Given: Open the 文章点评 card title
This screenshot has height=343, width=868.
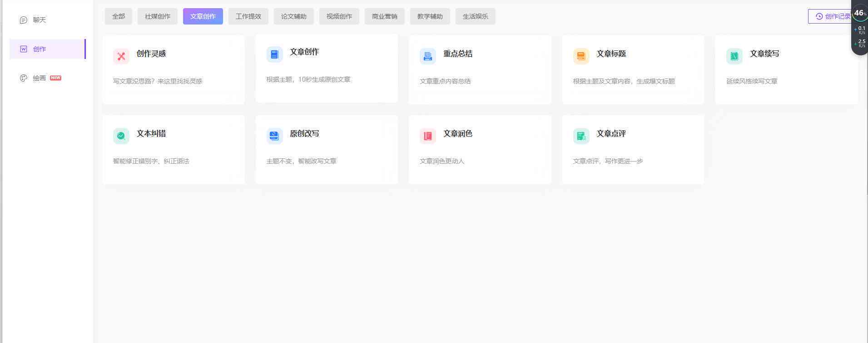Looking at the screenshot, I should [x=611, y=133].
